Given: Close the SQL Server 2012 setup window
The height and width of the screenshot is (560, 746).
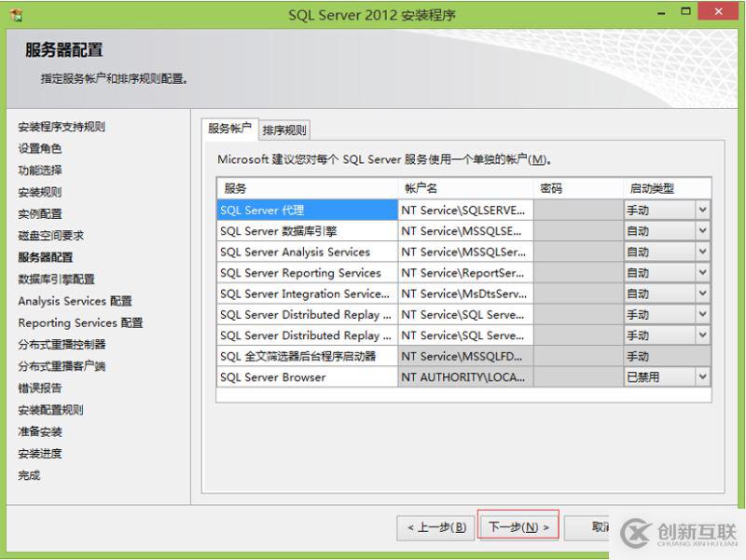Looking at the screenshot, I should 718,11.
